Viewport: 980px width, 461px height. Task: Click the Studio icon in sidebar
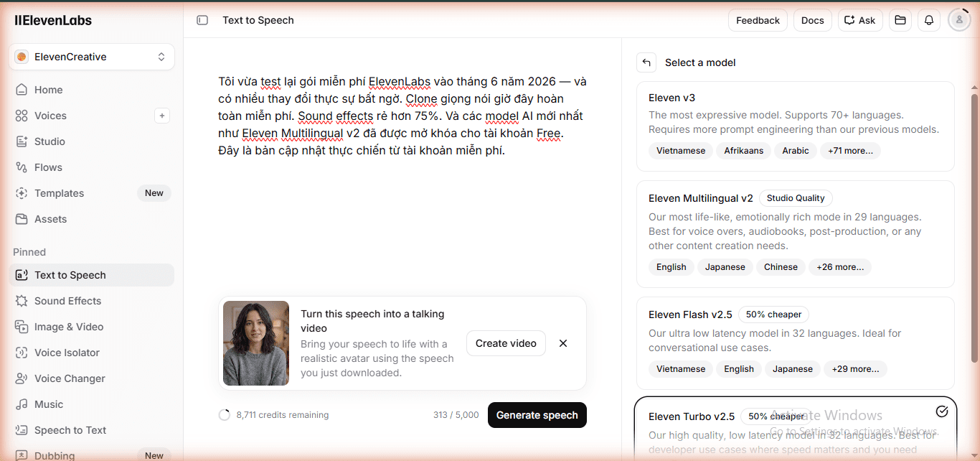pyautogui.click(x=22, y=141)
